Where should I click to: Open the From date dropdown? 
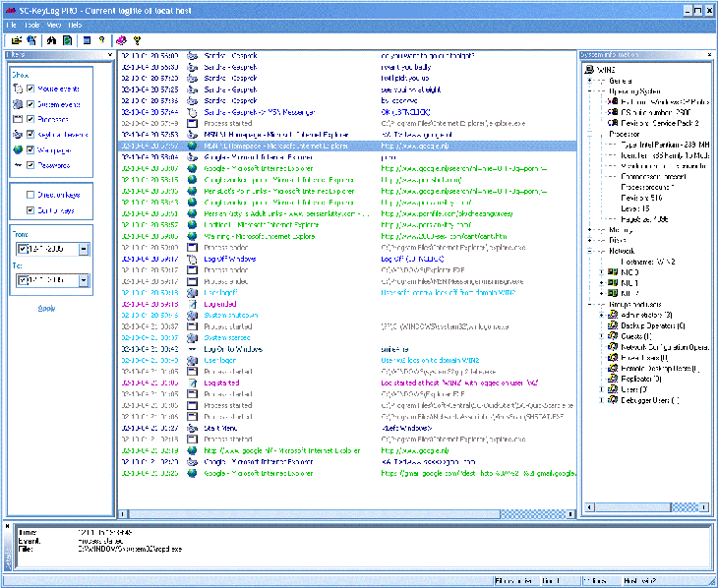(84, 250)
